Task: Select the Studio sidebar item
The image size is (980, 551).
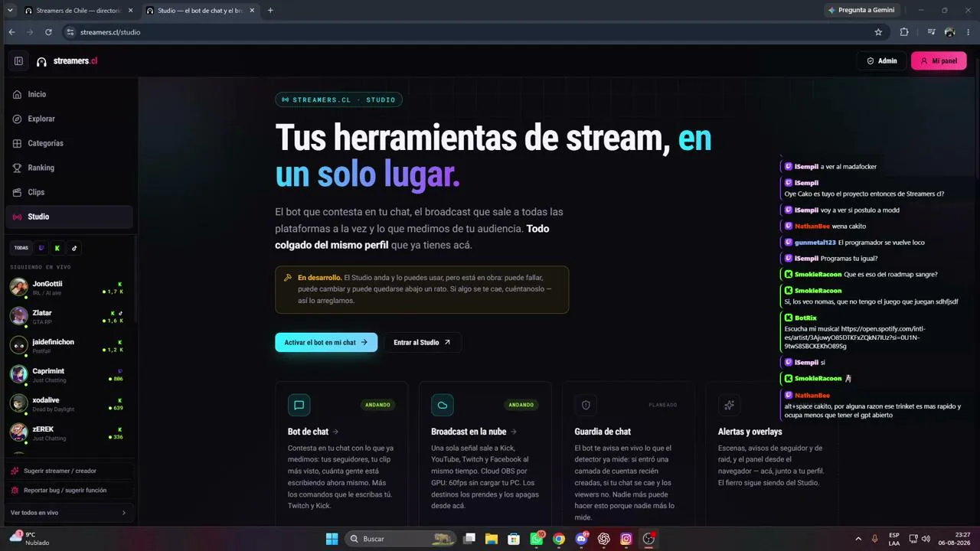Action: coord(69,217)
